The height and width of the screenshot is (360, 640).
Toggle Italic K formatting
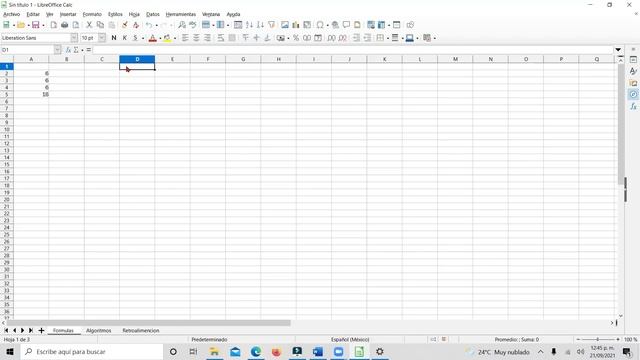[x=125, y=38]
